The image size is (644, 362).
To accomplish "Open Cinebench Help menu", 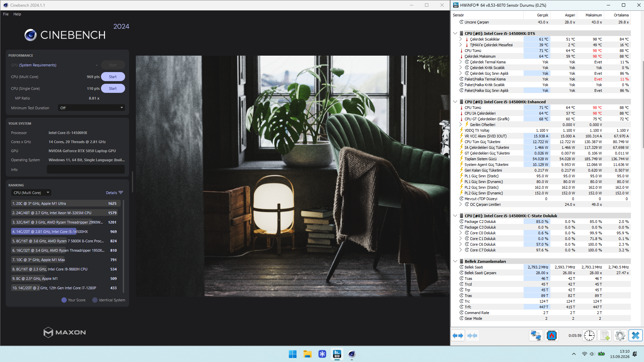I will [x=17, y=14].
